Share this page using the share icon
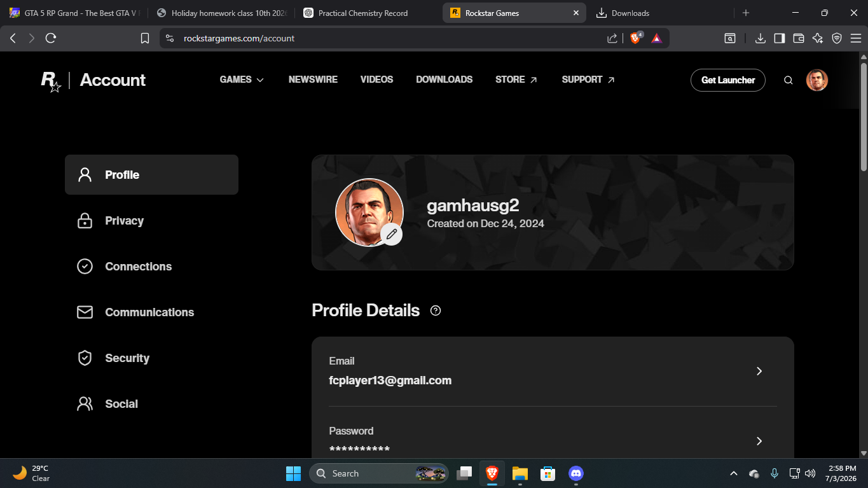 (612, 38)
